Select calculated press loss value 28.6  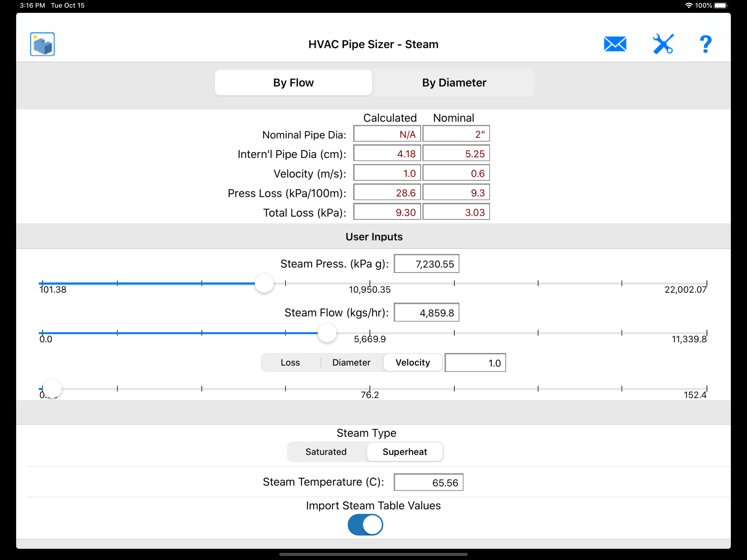click(x=387, y=192)
